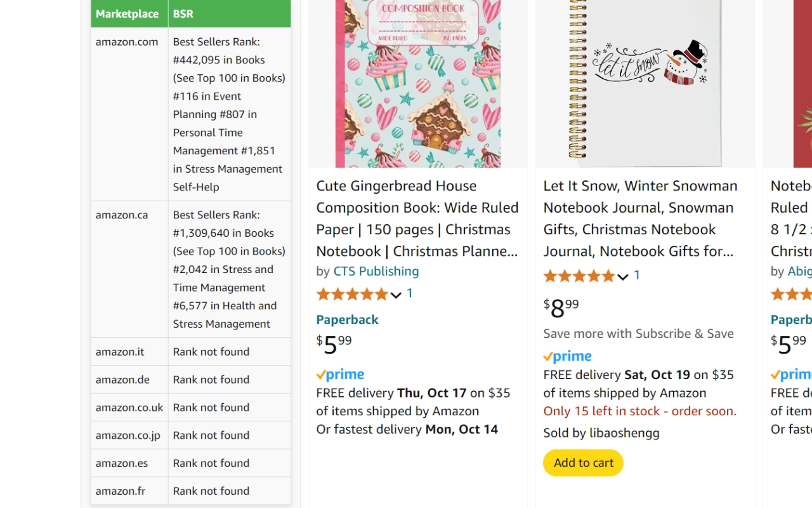Viewport: 812px width, 508px height.
Task: Click the red cover of third product
Action: pyautogui.click(x=802, y=83)
